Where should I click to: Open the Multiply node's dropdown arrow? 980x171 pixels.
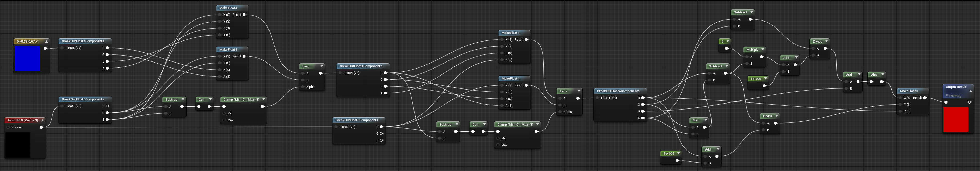pyautogui.click(x=762, y=50)
